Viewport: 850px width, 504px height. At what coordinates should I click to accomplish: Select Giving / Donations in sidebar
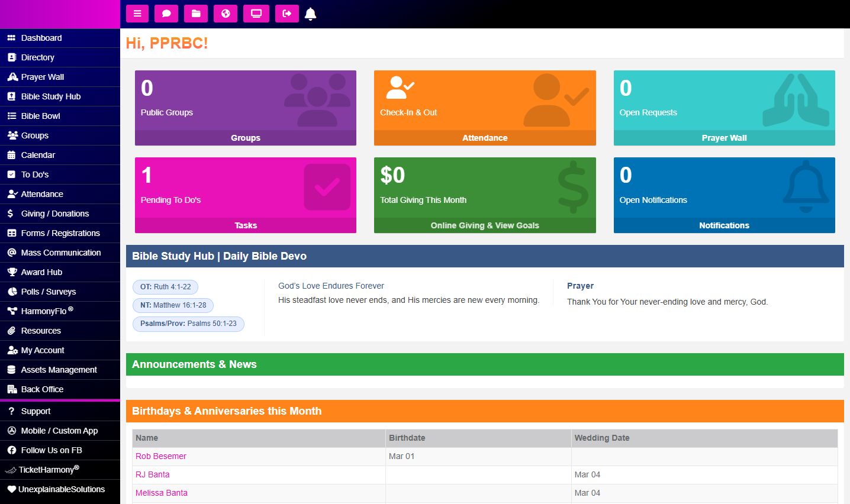coord(55,214)
